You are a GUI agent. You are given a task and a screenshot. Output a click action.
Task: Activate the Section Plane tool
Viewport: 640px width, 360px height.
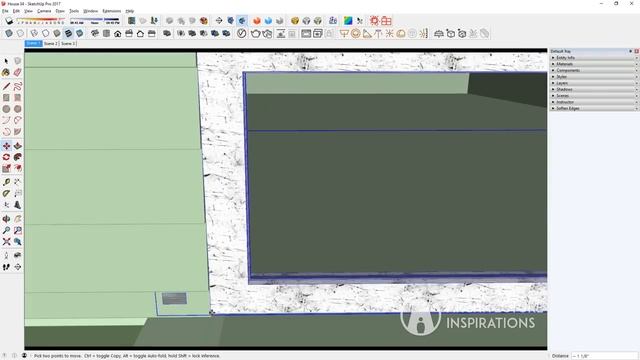tap(18, 267)
